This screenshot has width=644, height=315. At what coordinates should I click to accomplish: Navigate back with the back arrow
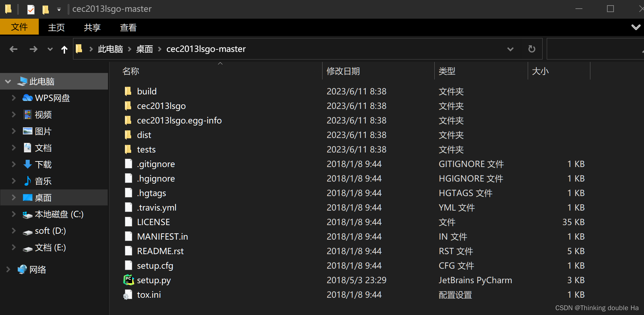pos(13,49)
